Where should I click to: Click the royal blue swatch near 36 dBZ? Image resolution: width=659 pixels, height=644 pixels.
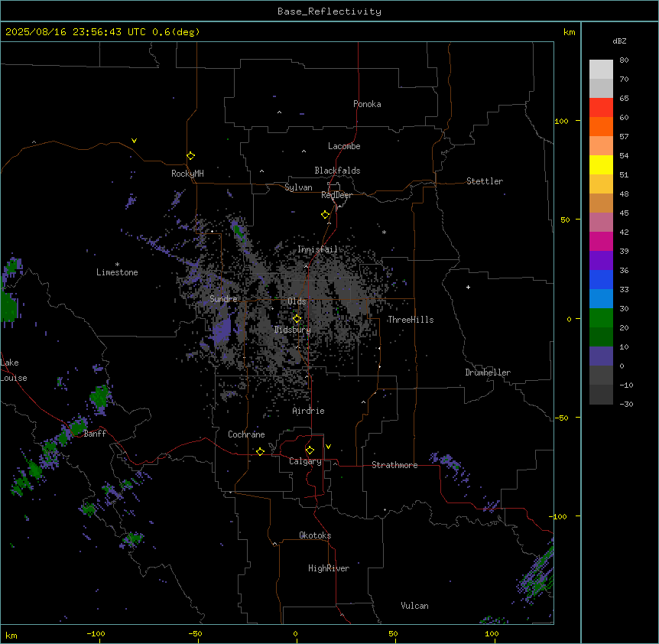(x=601, y=279)
